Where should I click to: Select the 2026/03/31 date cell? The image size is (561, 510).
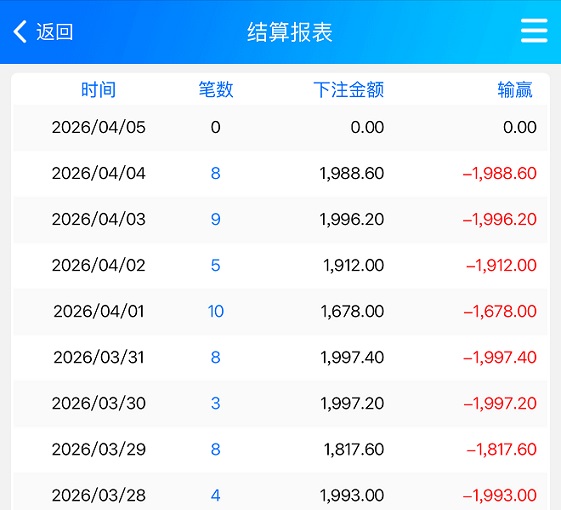(99, 357)
